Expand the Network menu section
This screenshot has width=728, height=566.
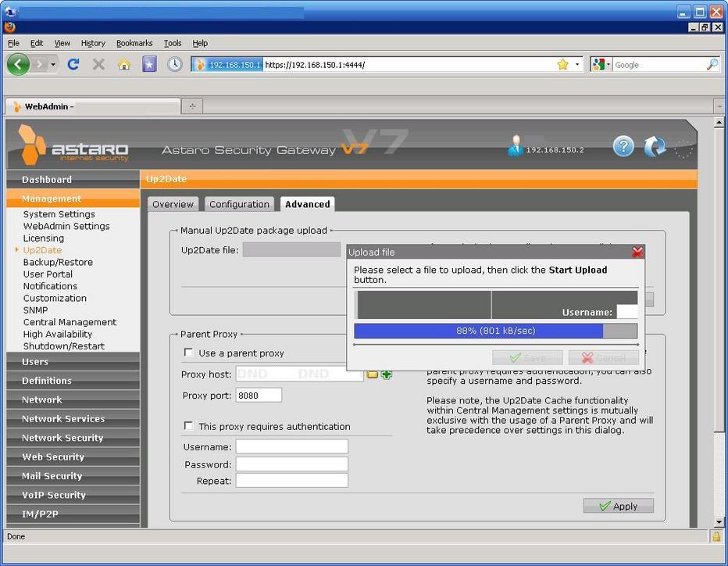pyautogui.click(x=73, y=399)
